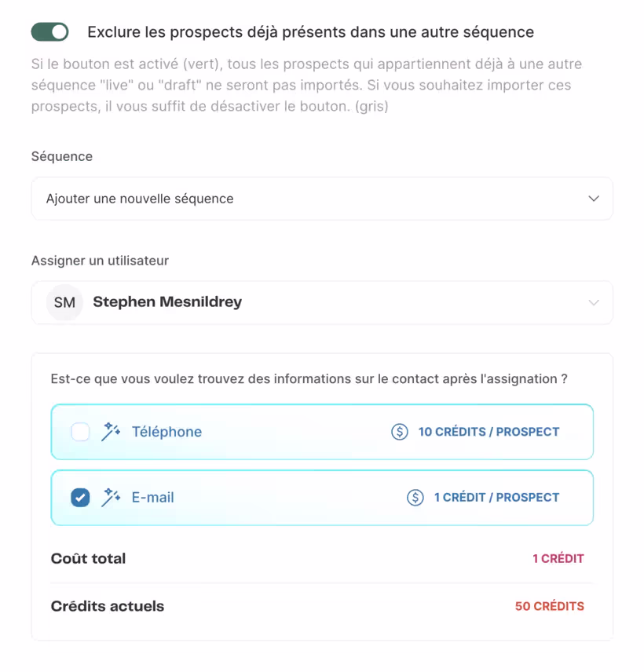The image size is (644, 672).
Task: Click the magic wand icon beside Téléphone
Action: [111, 432]
